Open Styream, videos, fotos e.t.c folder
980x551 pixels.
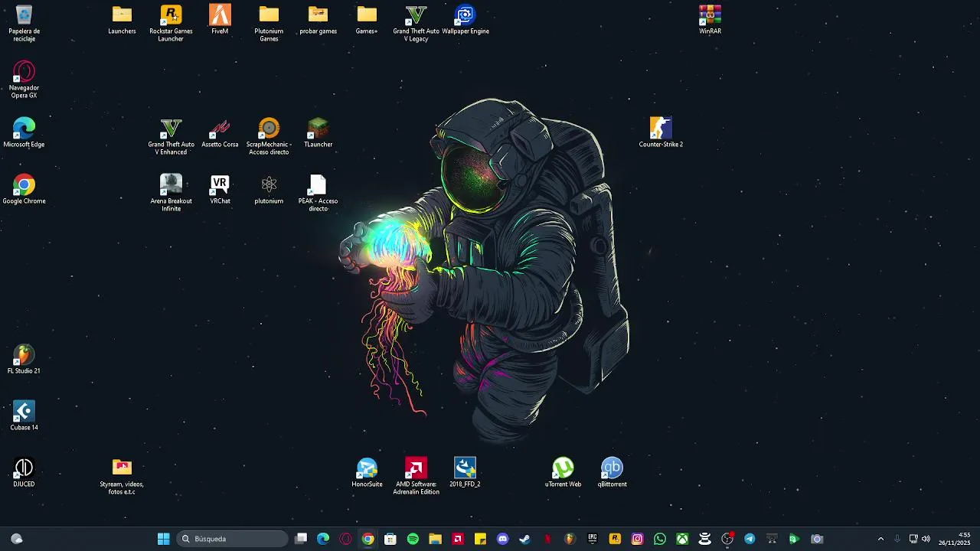122,476
